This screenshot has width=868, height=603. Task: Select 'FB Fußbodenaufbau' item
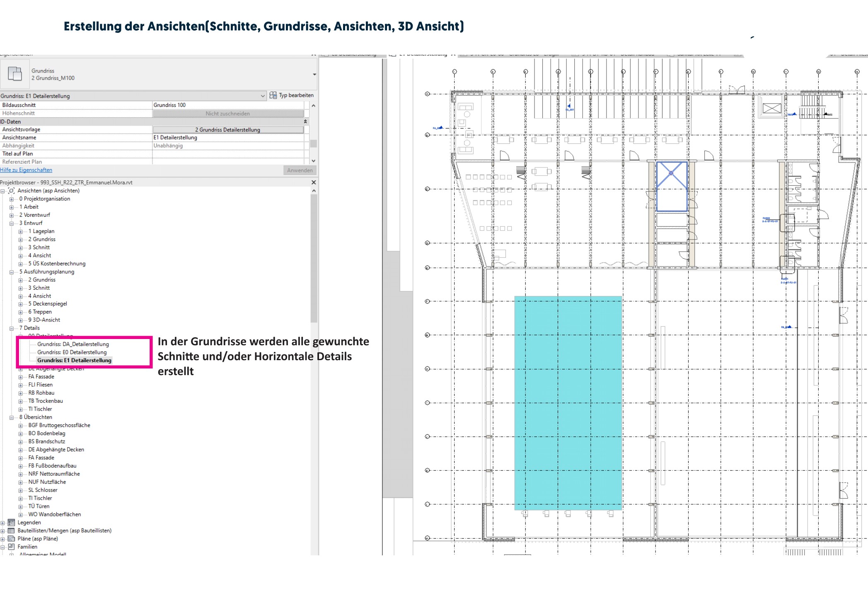52,466
